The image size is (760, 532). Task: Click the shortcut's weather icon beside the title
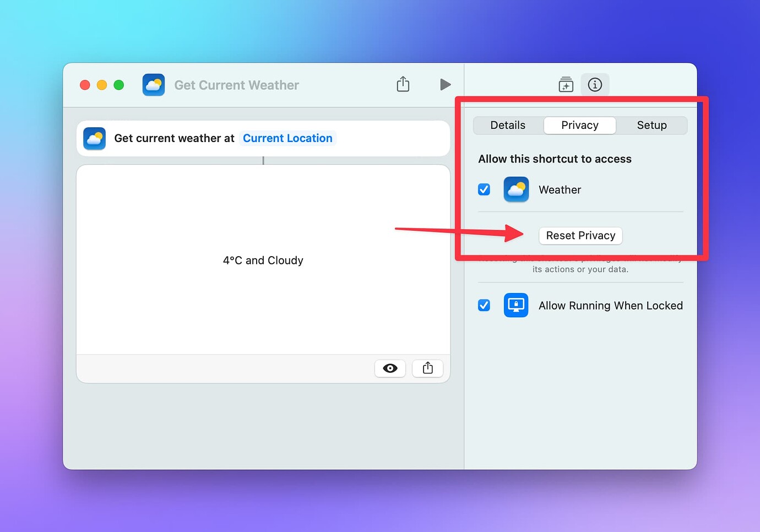click(154, 85)
